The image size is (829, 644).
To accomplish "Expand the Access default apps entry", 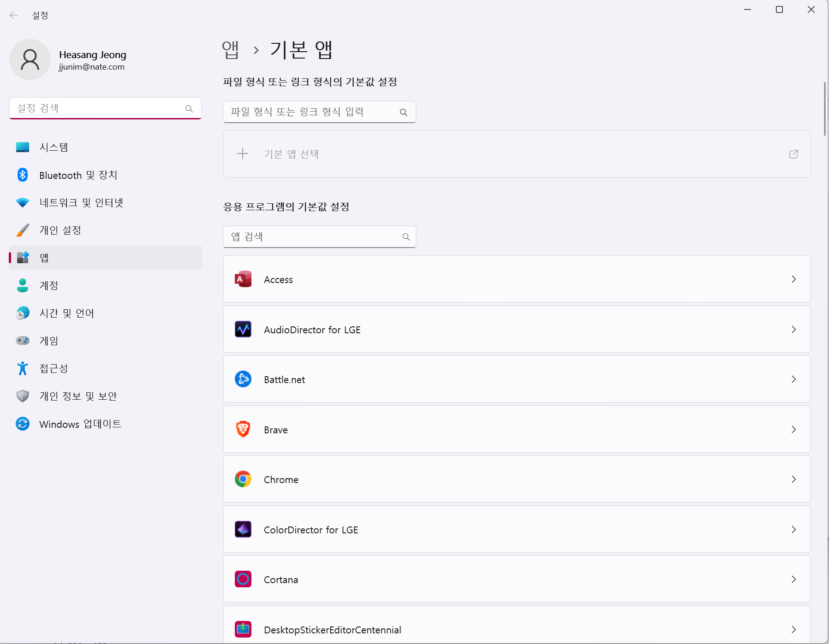I will coord(793,279).
